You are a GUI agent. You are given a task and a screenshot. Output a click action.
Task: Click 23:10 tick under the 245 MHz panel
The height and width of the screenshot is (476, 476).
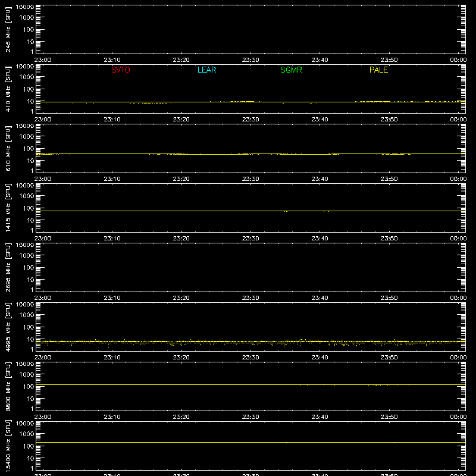(112, 60)
